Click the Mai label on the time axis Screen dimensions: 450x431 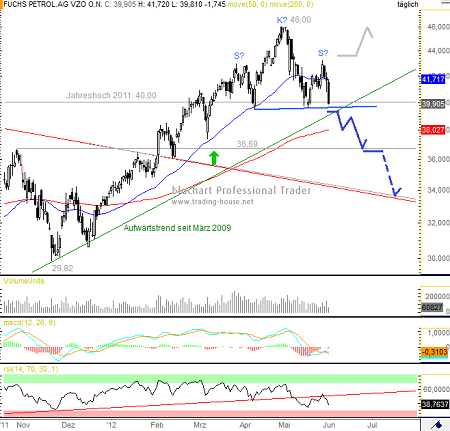(284, 425)
